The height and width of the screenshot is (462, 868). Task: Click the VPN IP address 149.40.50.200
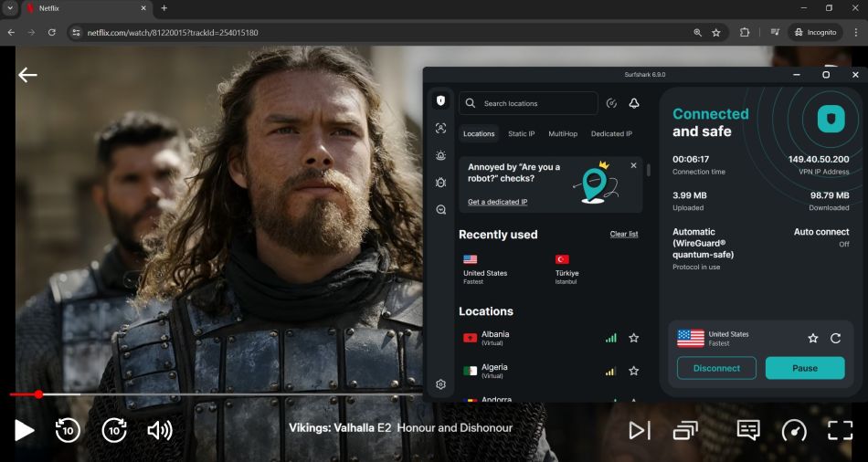point(818,159)
